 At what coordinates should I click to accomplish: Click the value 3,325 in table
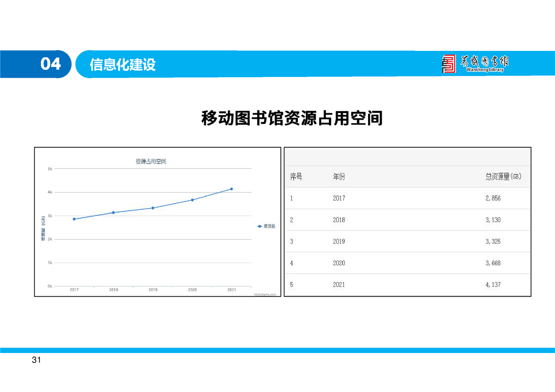(493, 241)
